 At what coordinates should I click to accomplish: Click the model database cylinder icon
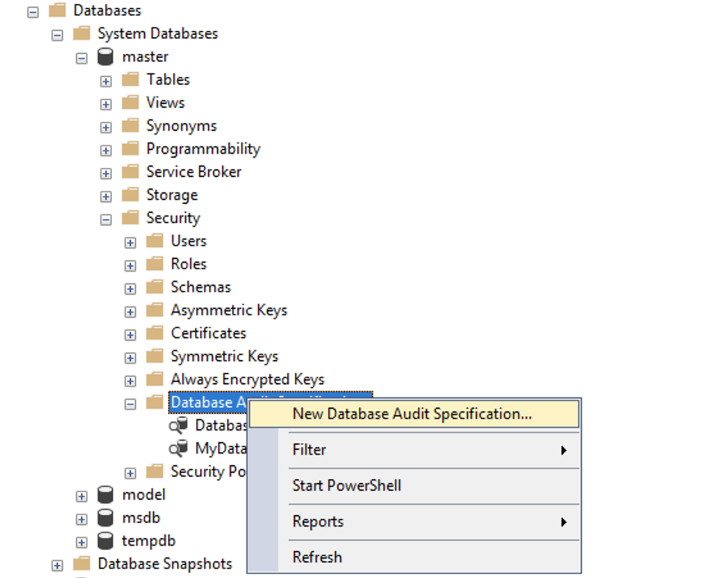tap(104, 495)
